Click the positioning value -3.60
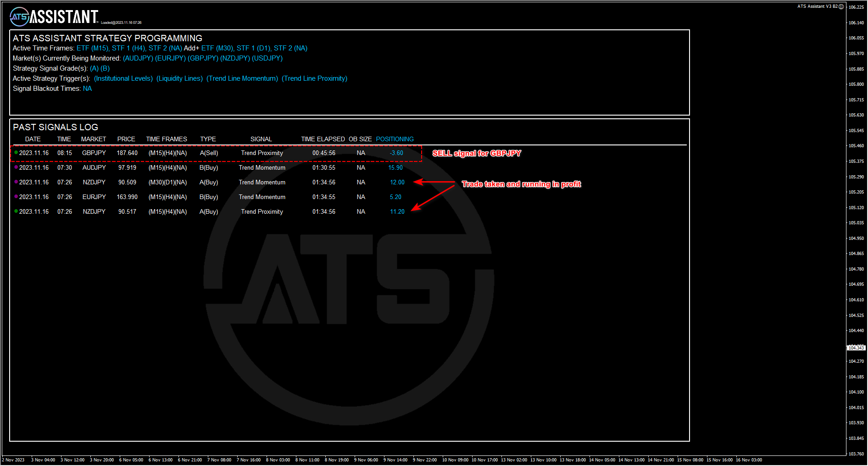Screen dimensions: 868x466 coord(396,153)
